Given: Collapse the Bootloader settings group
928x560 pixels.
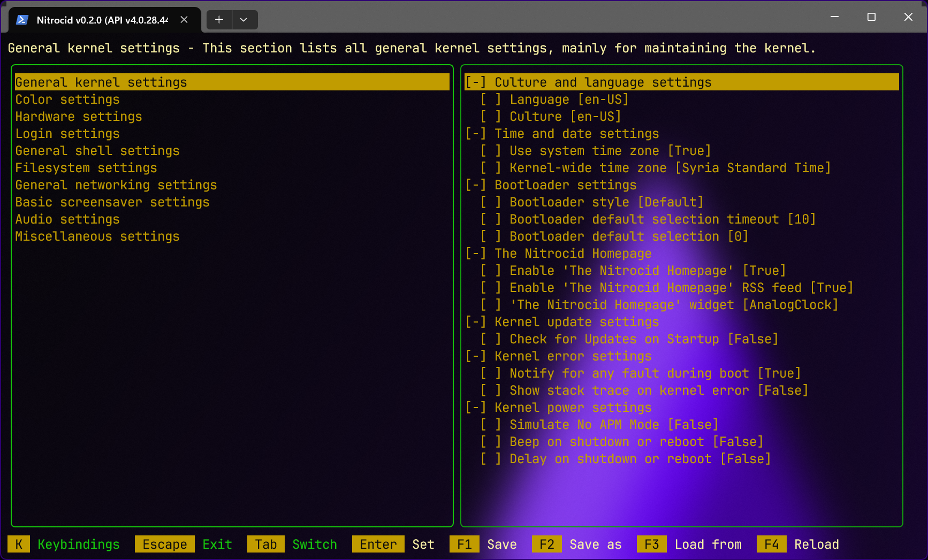Looking at the screenshot, I should coord(476,185).
